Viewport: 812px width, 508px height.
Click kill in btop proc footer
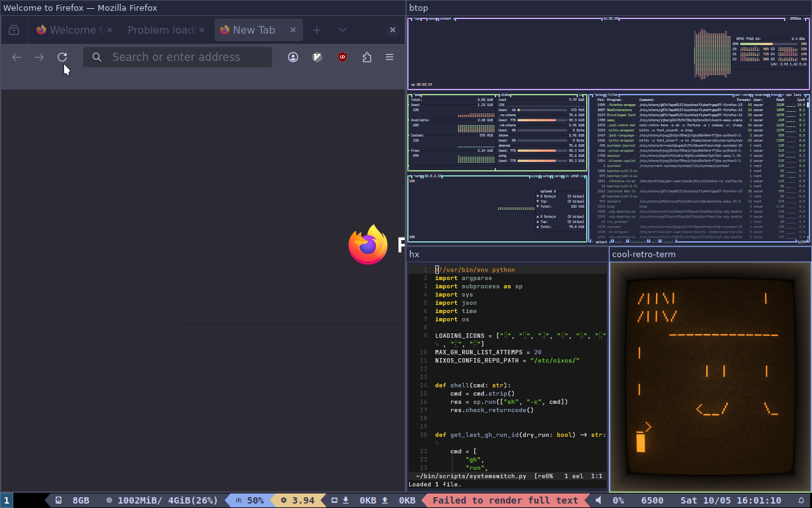(x=655, y=242)
